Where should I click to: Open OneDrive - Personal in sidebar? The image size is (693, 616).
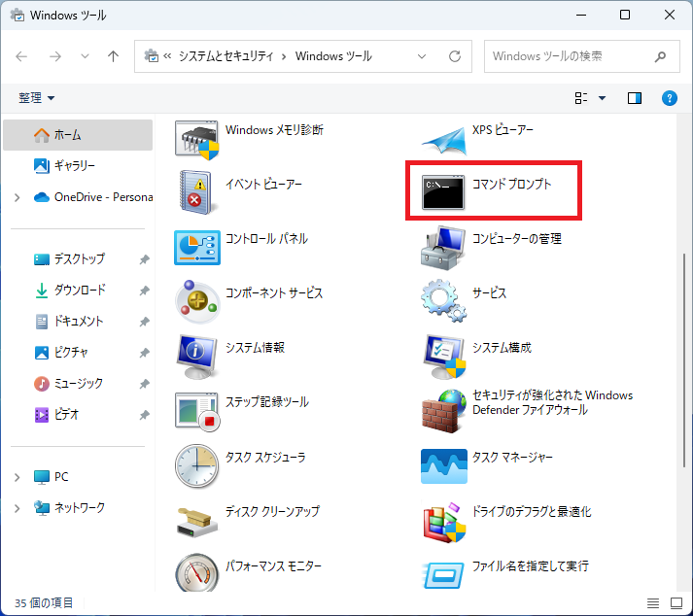93,197
